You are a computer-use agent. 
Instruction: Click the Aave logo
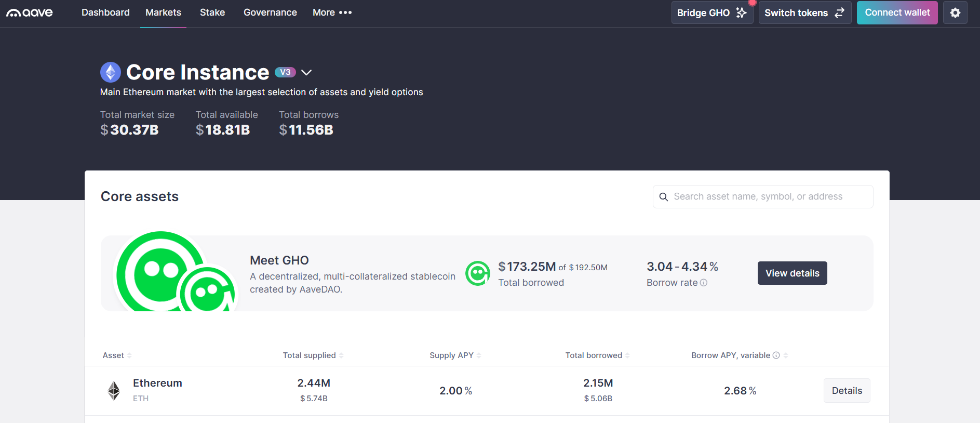point(30,12)
